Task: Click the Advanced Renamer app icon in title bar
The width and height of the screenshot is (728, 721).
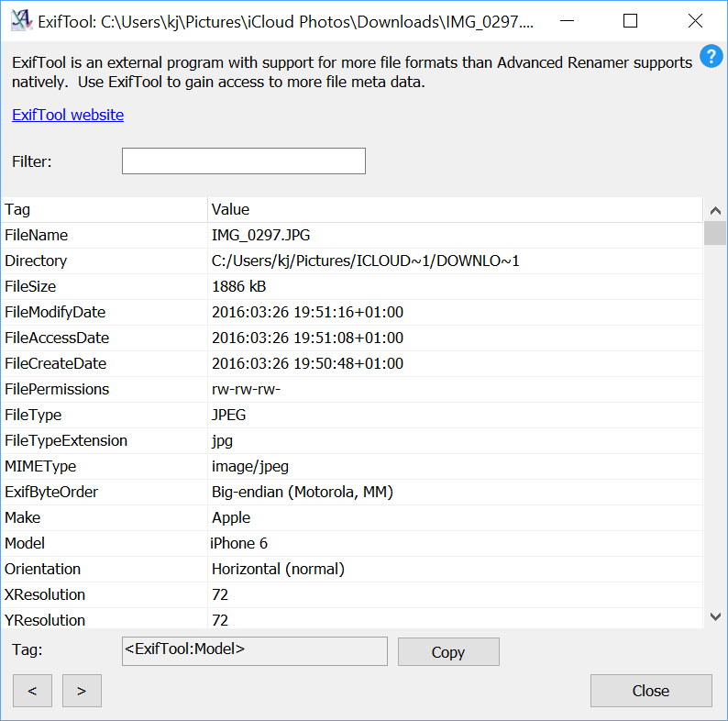Action: coord(20,21)
